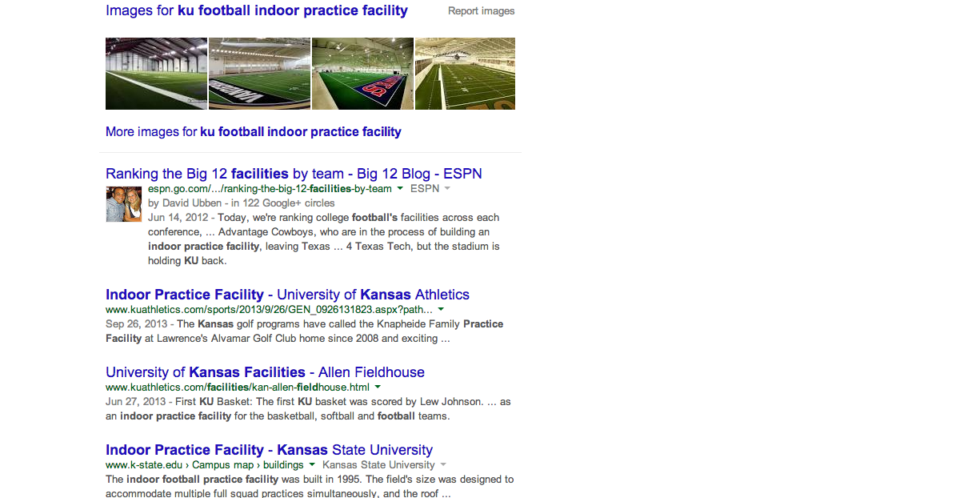Open fourth thumbnail of white-walled indoor field
Viewport: 980px width, 498px height.
465,74
